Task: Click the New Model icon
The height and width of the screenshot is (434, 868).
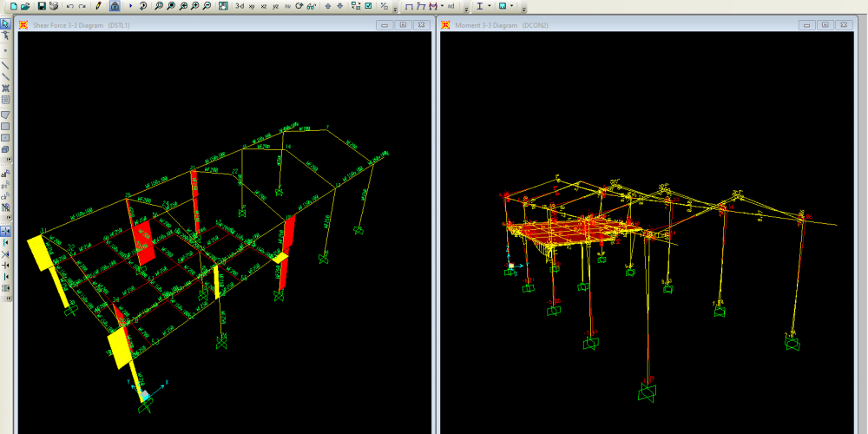Action: [x=13, y=5]
